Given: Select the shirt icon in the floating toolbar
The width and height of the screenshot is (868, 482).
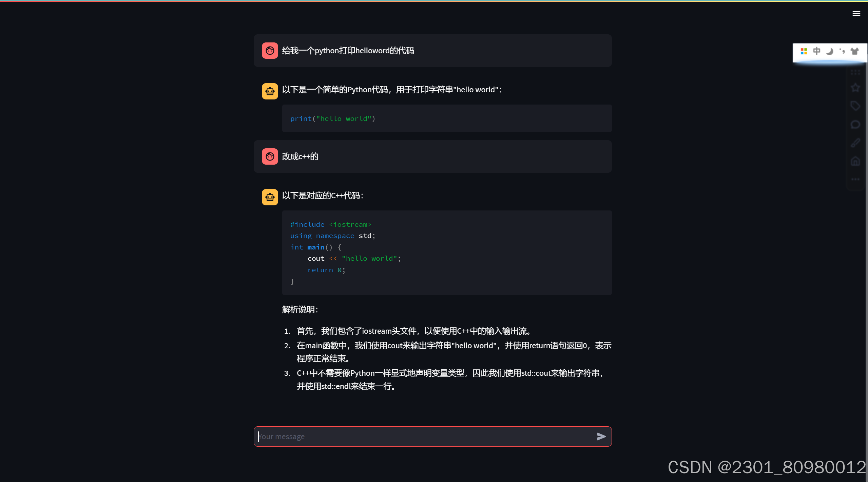Looking at the screenshot, I should pyautogui.click(x=854, y=51).
